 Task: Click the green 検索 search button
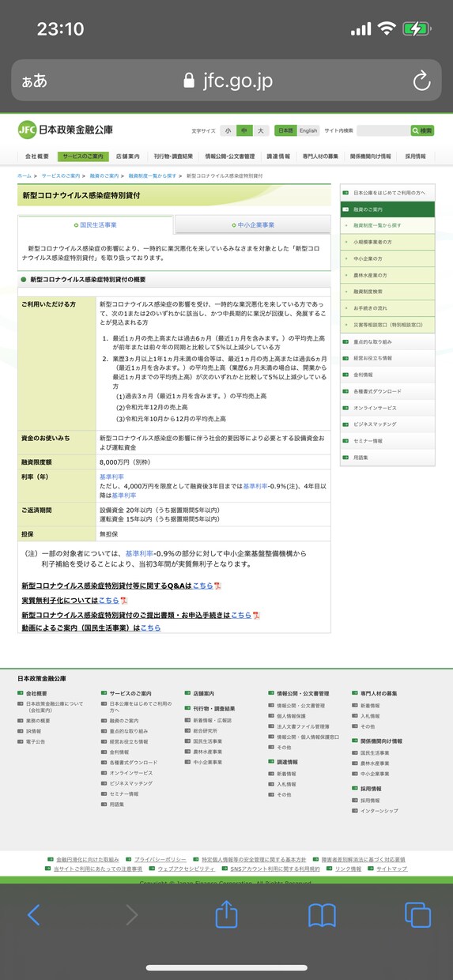tap(422, 130)
